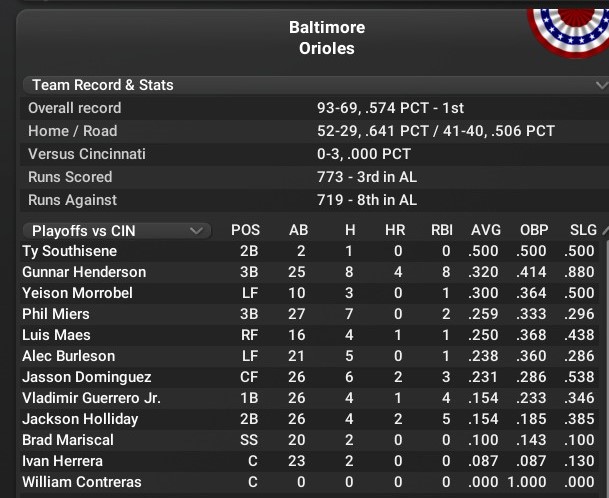Sort by the OBP column header
609x498 pixels.
534,231
